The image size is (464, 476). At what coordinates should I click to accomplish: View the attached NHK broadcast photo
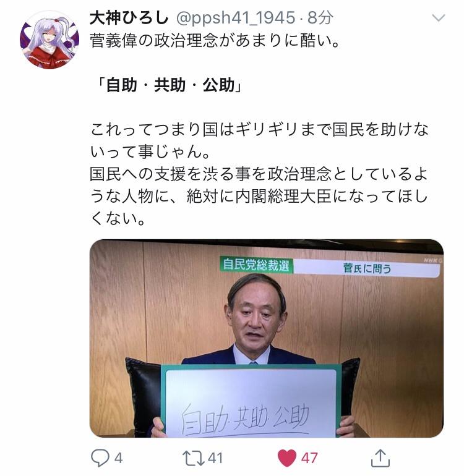(267, 339)
